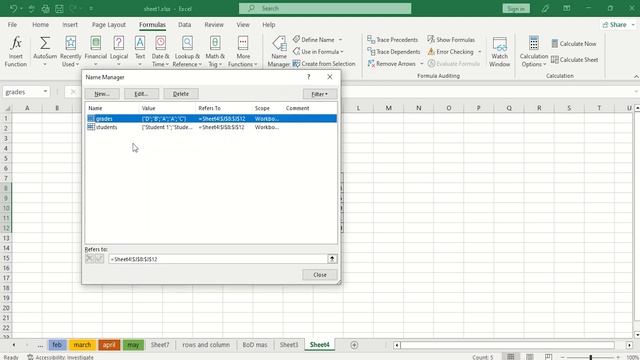Open Name Manager help question mark
This screenshot has height=360, width=640.
[309, 77]
